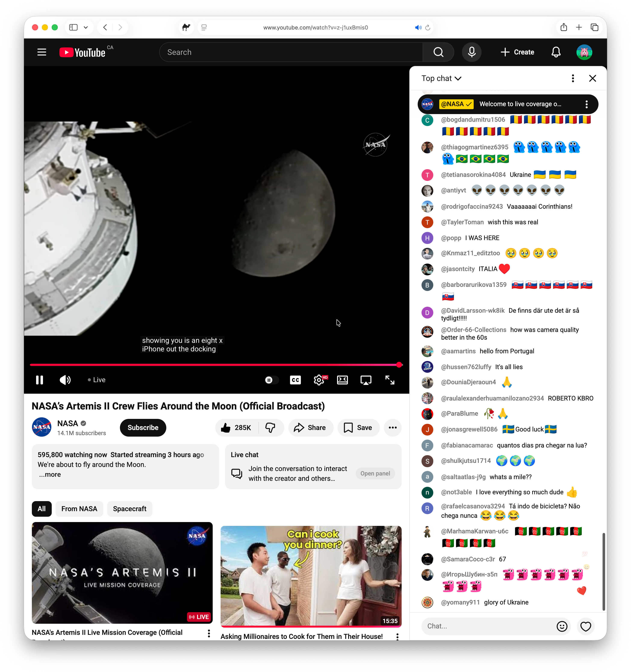Click the Open panel button
The height and width of the screenshot is (672, 631).
tap(375, 474)
